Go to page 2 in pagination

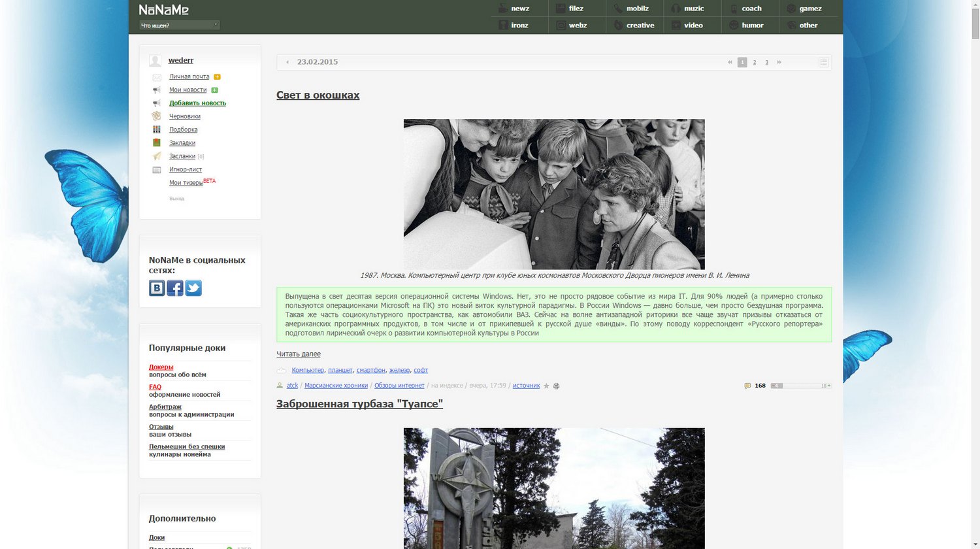click(x=755, y=62)
